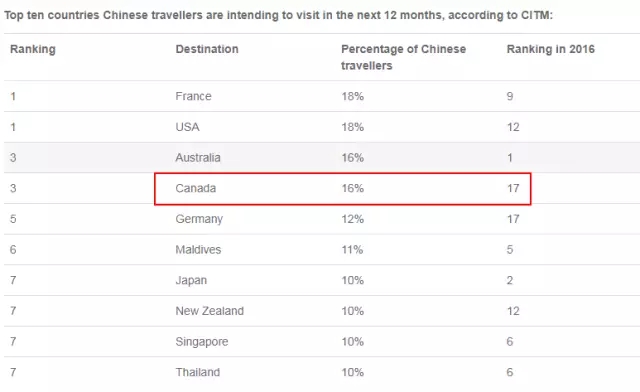Click the Thailand destination cell
This screenshot has width=640, height=392.
tap(198, 372)
